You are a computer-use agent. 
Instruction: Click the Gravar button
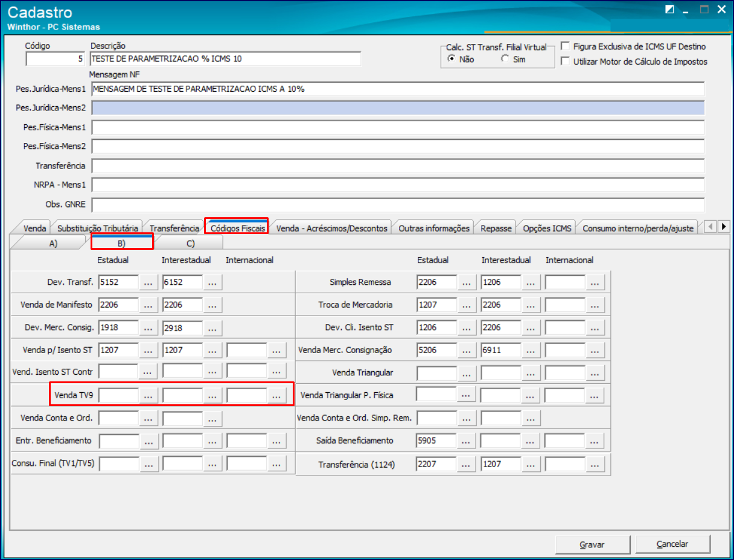pyautogui.click(x=592, y=544)
